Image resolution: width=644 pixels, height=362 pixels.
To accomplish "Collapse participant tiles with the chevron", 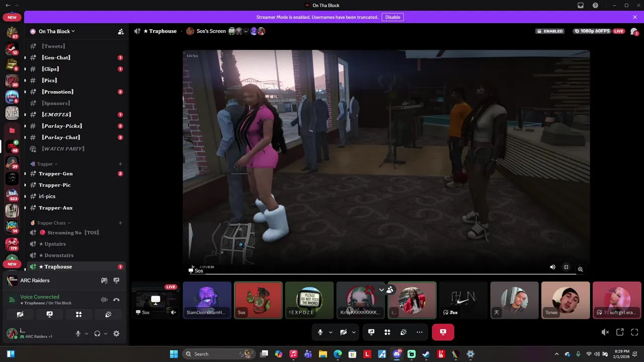I will click(381, 290).
